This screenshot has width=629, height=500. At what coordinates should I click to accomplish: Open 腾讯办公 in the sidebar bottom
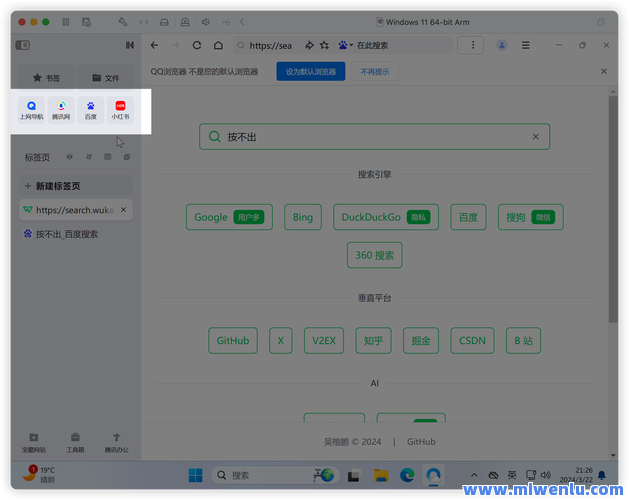tap(116, 443)
